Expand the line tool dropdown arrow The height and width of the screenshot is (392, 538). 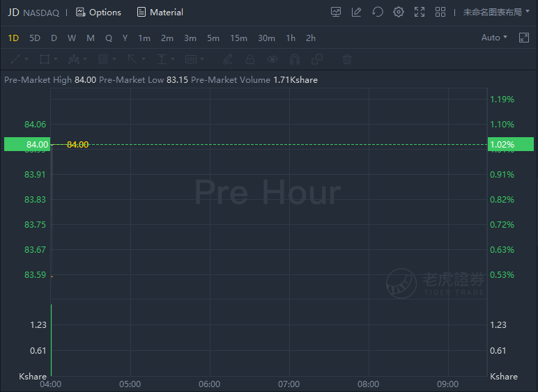pyautogui.click(x=26, y=59)
